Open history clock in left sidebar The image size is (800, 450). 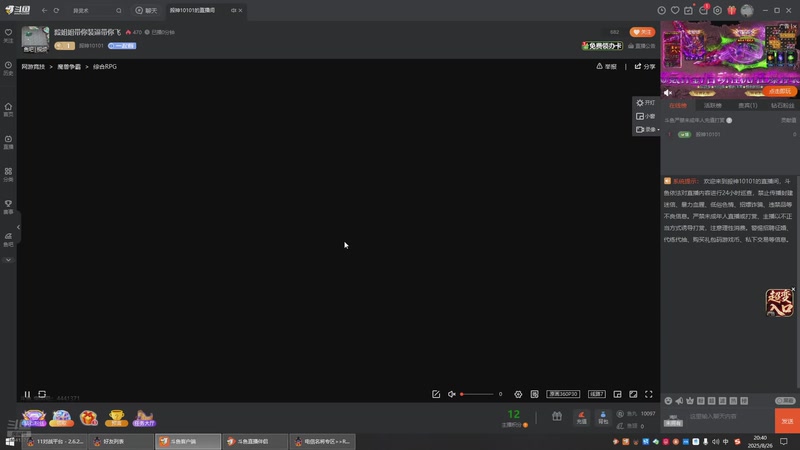pyautogui.click(x=8, y=68)
